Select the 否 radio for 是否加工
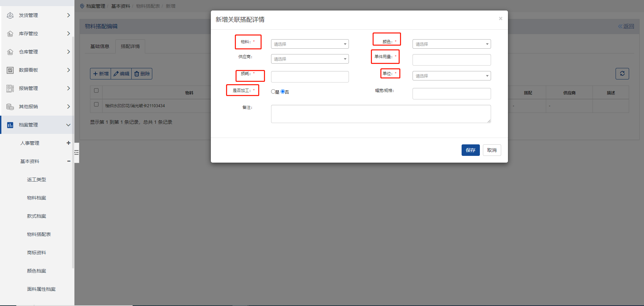Viewport: 644px width, 306px height. (283, 92)
